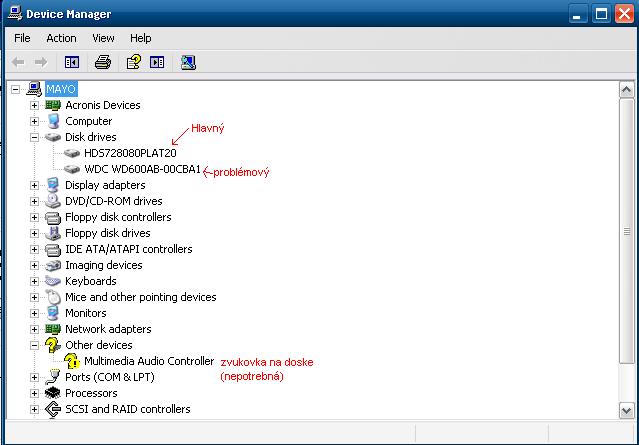Click Multimedia Audio Controller warning icon

[x=72, y=361]
